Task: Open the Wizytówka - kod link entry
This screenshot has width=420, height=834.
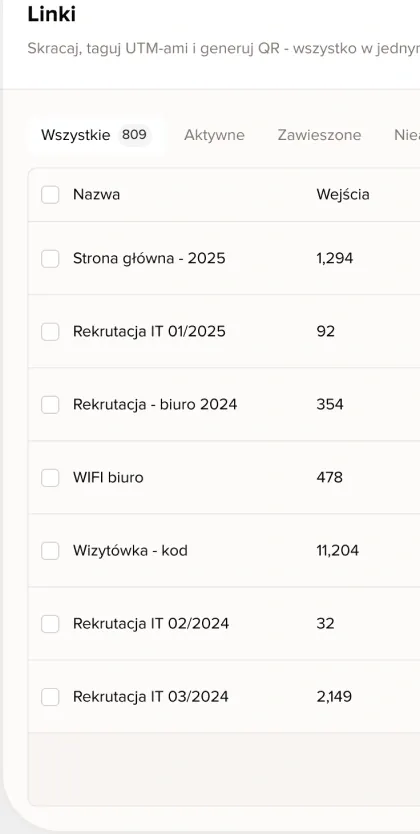Action: click(x=130, y=550)
